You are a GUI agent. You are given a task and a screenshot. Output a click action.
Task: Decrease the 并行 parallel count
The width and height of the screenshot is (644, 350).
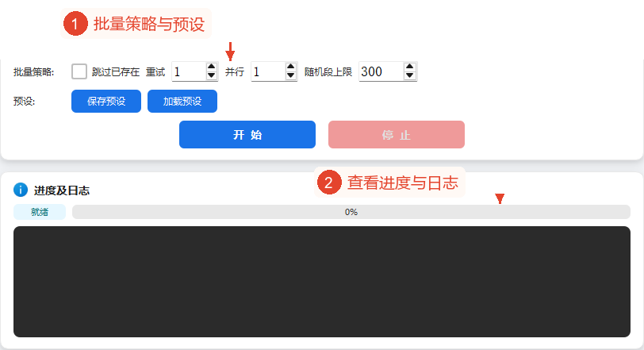tap(291, 76)
